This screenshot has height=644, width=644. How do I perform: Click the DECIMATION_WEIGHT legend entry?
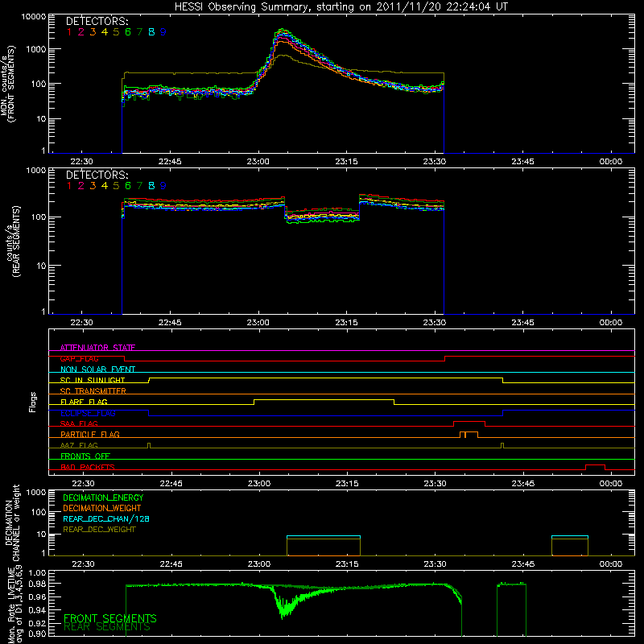tap(102, 508)
